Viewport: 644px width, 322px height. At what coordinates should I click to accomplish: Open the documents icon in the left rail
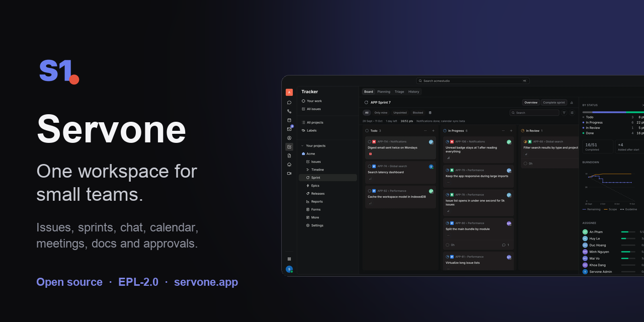pos(289,155)
